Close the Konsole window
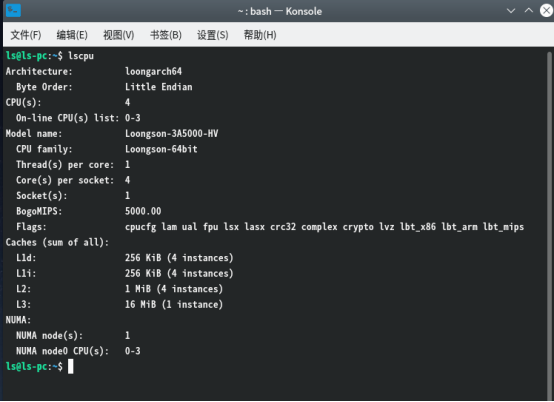The image size is (554, 402). pos(546,11)
